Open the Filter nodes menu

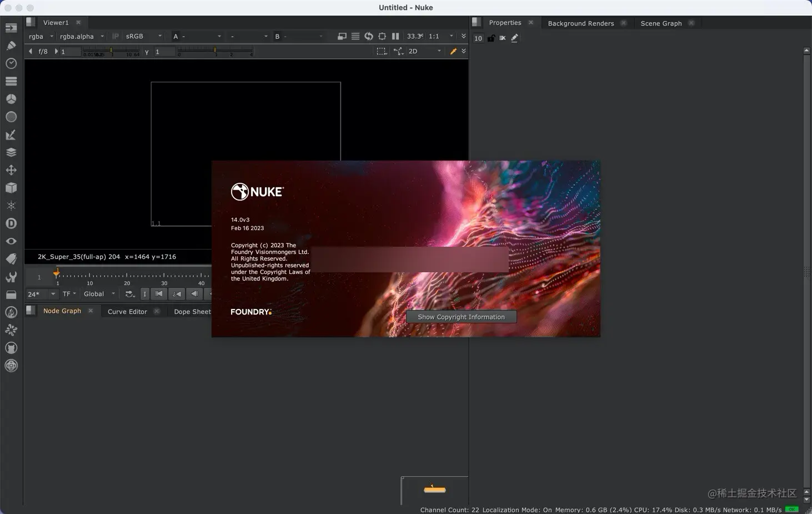[11, 117]
